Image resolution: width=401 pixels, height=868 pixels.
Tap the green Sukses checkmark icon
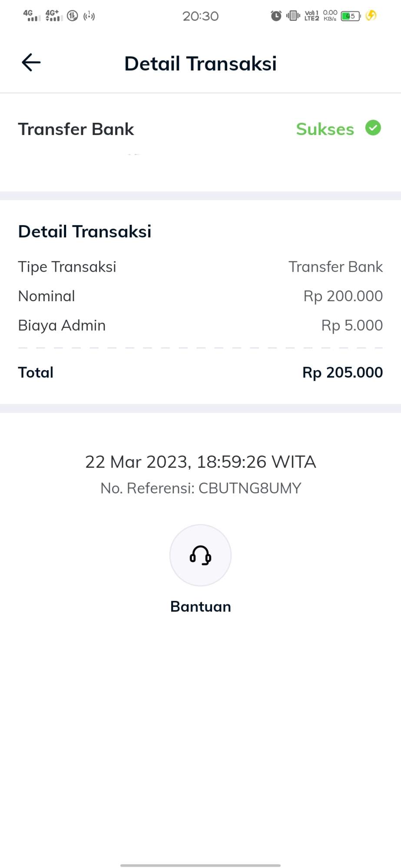click(x=373, y=128)
